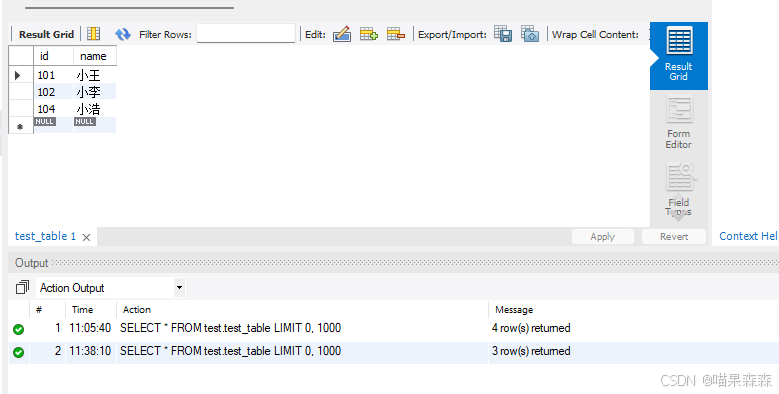779x394 pixels.
Task: Export recordset to external file icon
Action: click(503, 34)
